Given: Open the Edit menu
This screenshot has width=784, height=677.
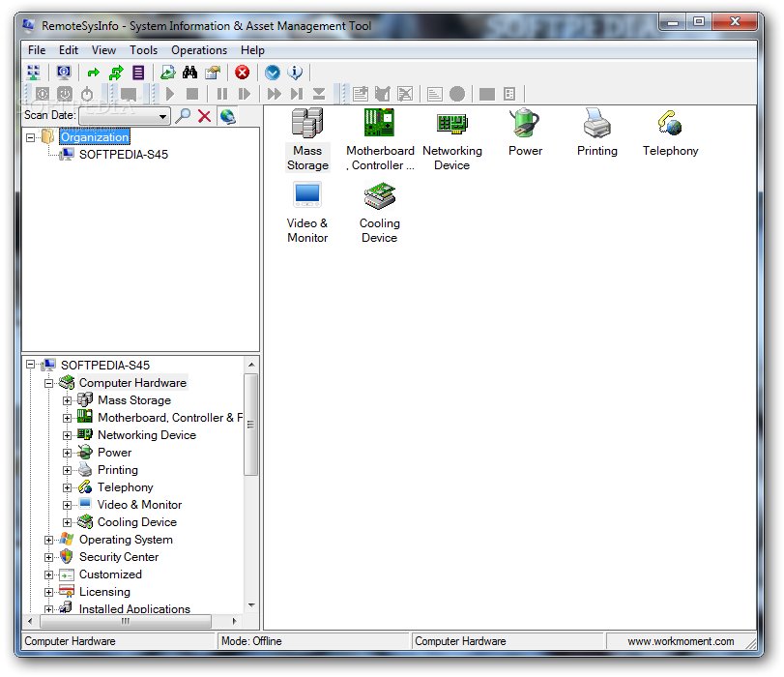Looking at the screenshot, I should (69, 50).
